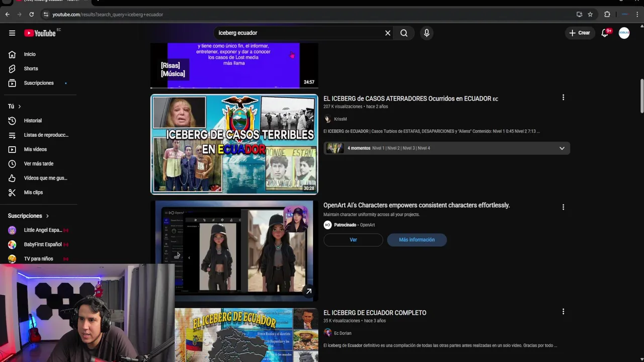
Task: Expand the '4 momentos' chapters dropdown
Action: coord(561,148)
